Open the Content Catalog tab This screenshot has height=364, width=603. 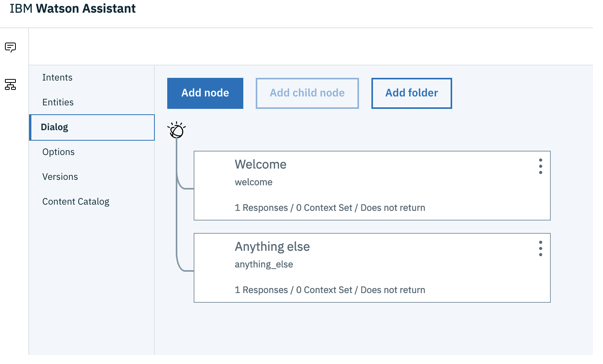click(76, 202)
